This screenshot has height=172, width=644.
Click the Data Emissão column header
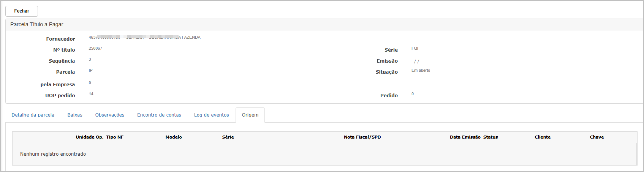coord(465,137)
